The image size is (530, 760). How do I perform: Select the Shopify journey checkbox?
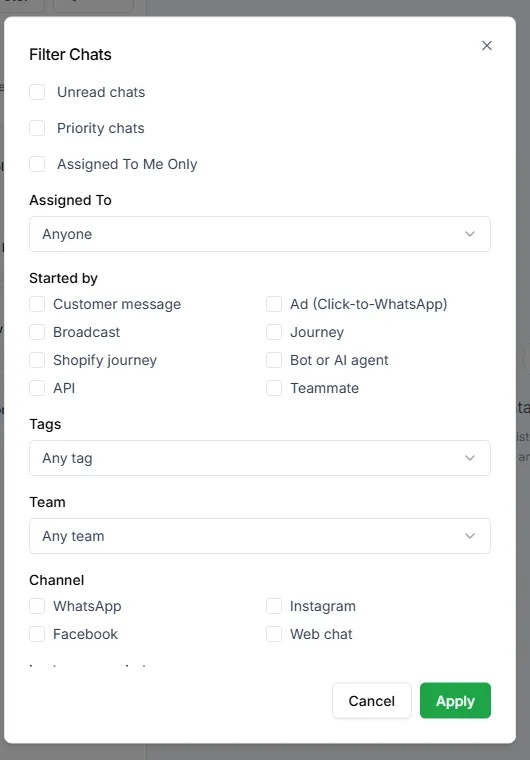point(37,360)
